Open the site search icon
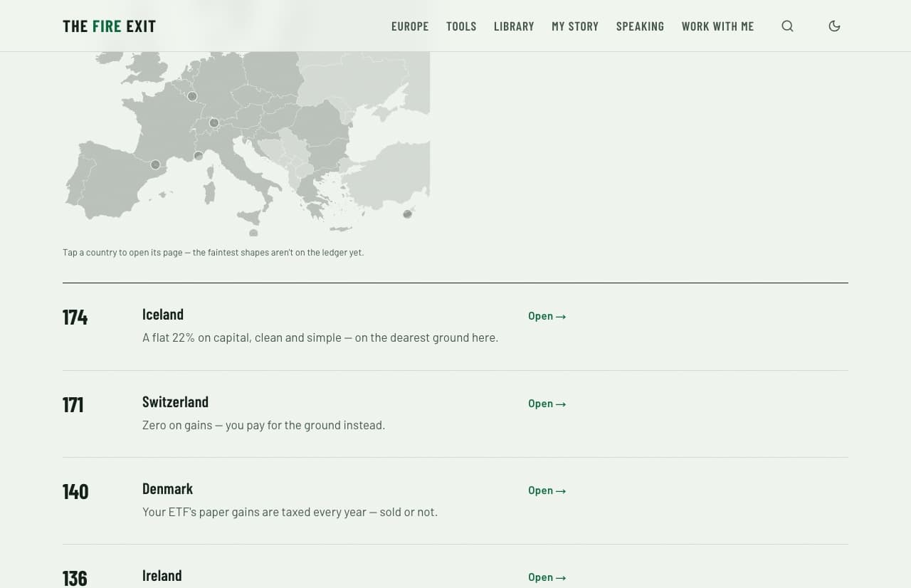This screenshot has width=911, height=588. click(787, 26)
